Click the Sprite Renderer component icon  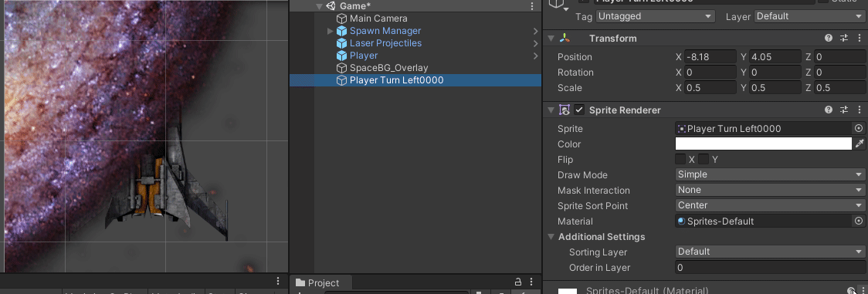click(x=564, y=110)
